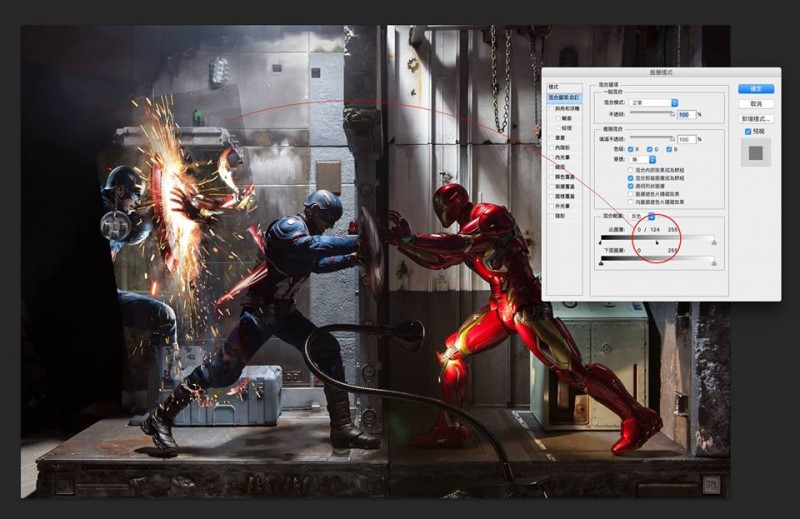Viewport: 800px width, 519px height.
Task: Enable the 斜角和浮雕 bevel and emboss effect
Action: pos(551,109)
